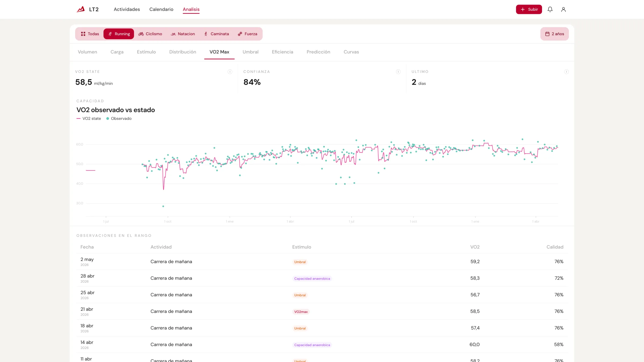Toggle Observado legend series
644x362 pixels.
[x=119, y=119]
